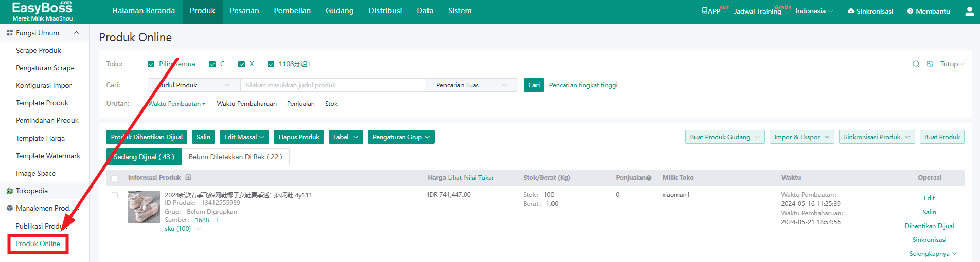The height and width of the screenshot is (262, 980).
Task: Click the Sinkronisasi cloud icon in header
Action: click(851, 11)
